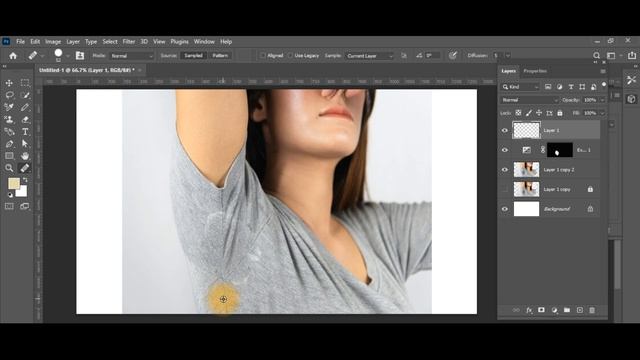
Task: Click the adjustment layer mask thumbnail
Action: pyautogui.click(x=560, y=150)
